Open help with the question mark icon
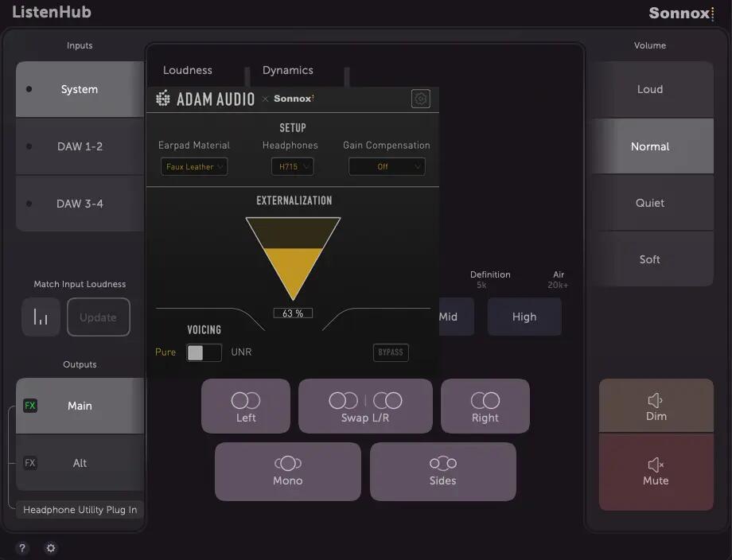Screen dimensions: 732x560 click(x=22, y=548)
